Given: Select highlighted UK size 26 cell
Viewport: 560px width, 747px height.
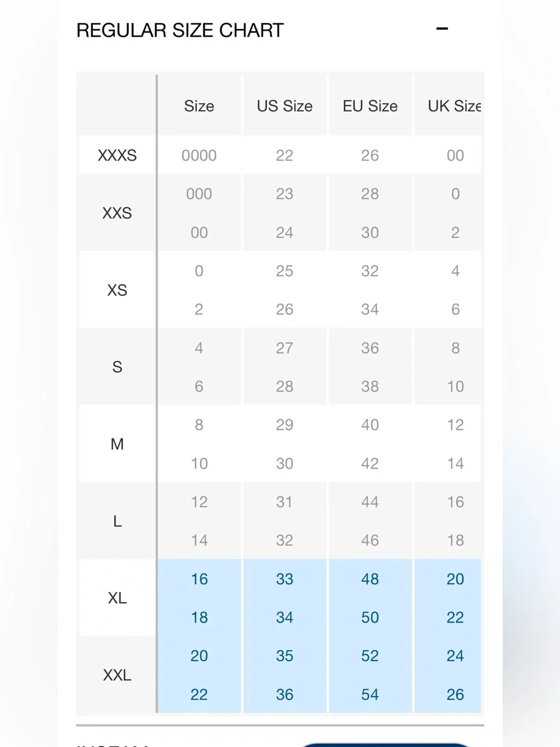Looking at the screenshot, I should coord(455,694).
